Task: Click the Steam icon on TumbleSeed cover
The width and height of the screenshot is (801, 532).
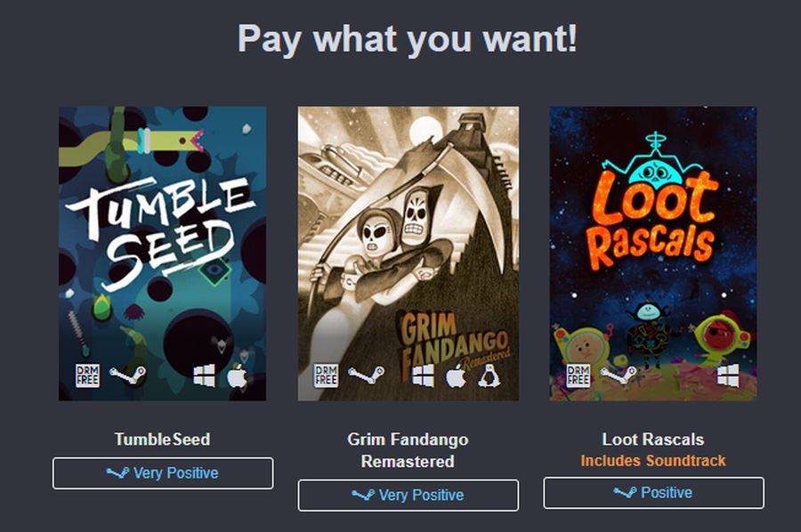Action: pyautogui.click(x=127, y=375)
